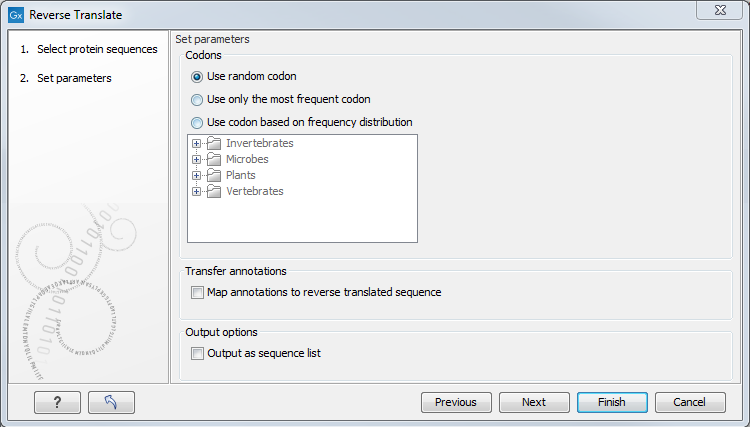Expand the Microbes tree node

click(x=197, y=159)
